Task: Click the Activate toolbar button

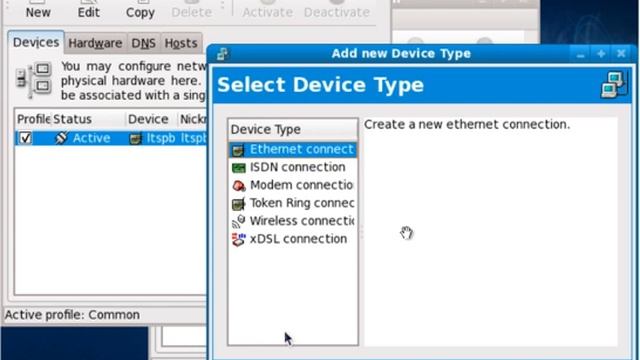Action: tap(267, 10)
